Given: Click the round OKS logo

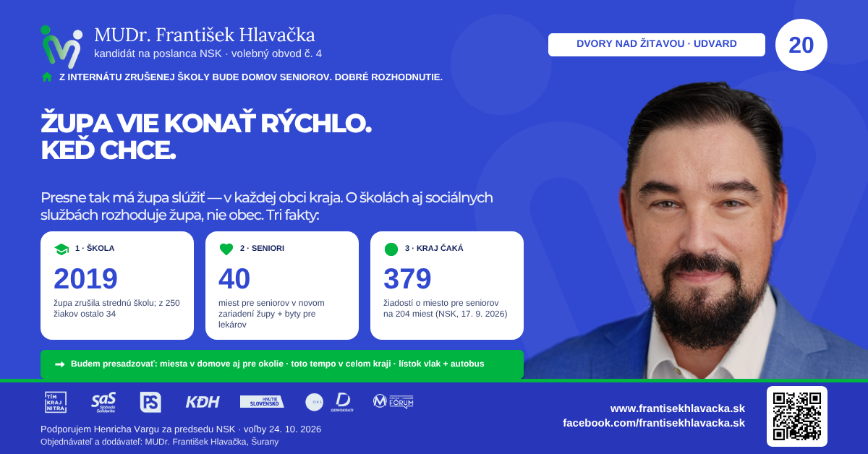Looking at the screenshot, I should (x=315, y=402).
